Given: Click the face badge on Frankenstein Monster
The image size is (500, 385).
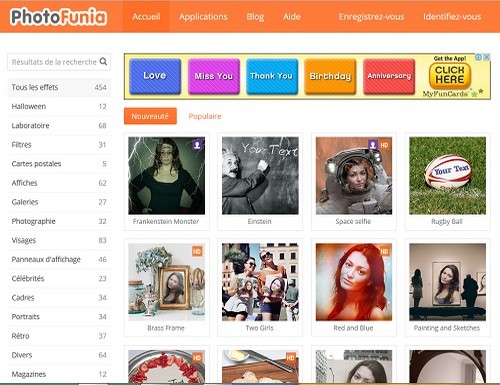Looking at the screenshot, I should pos(197,145).
